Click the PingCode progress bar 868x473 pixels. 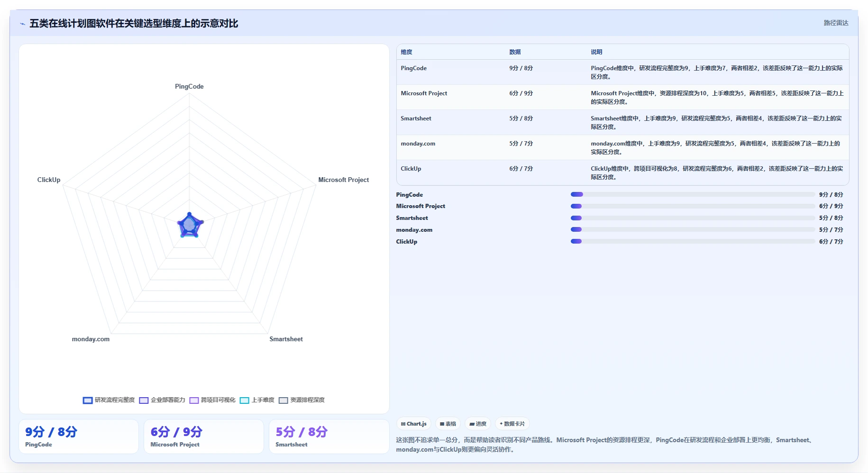point(693,194)
